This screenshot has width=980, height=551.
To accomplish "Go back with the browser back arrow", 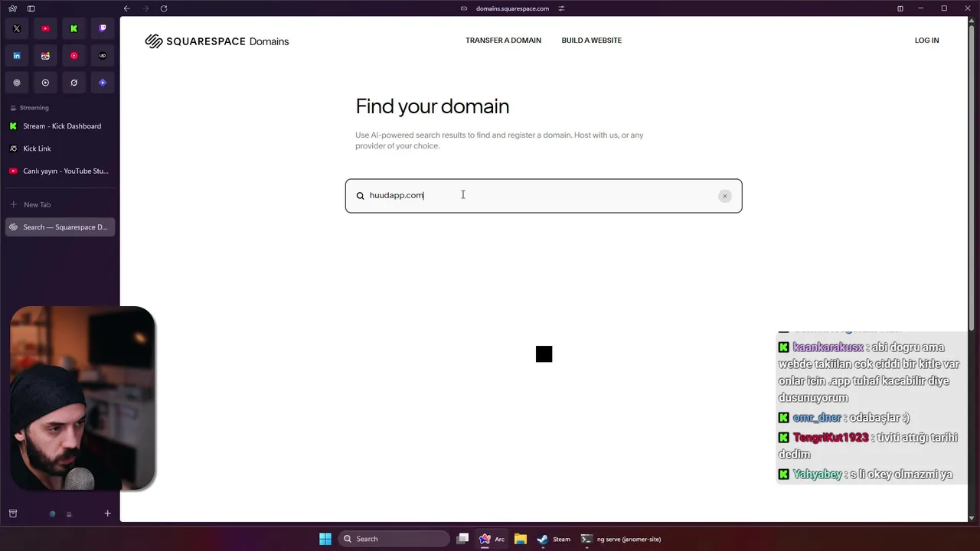I will (x=126, y=8).
